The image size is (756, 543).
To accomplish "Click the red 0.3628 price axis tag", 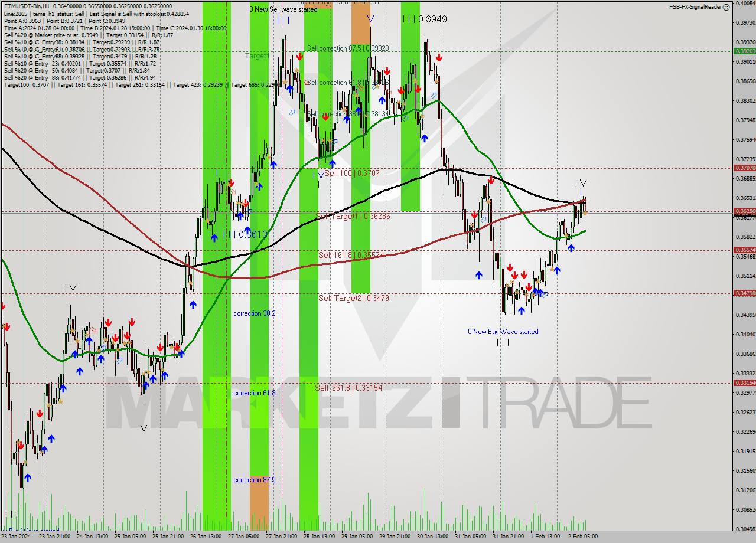I will [x=744, y=211].
